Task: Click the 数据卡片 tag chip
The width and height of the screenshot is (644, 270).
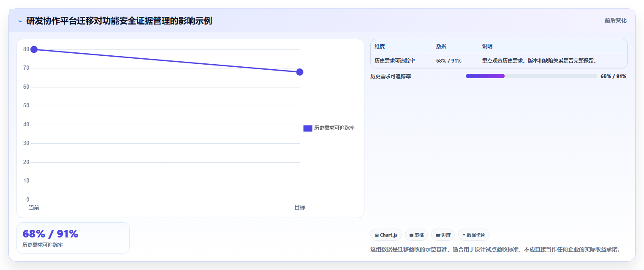Action: click(474, 235)
